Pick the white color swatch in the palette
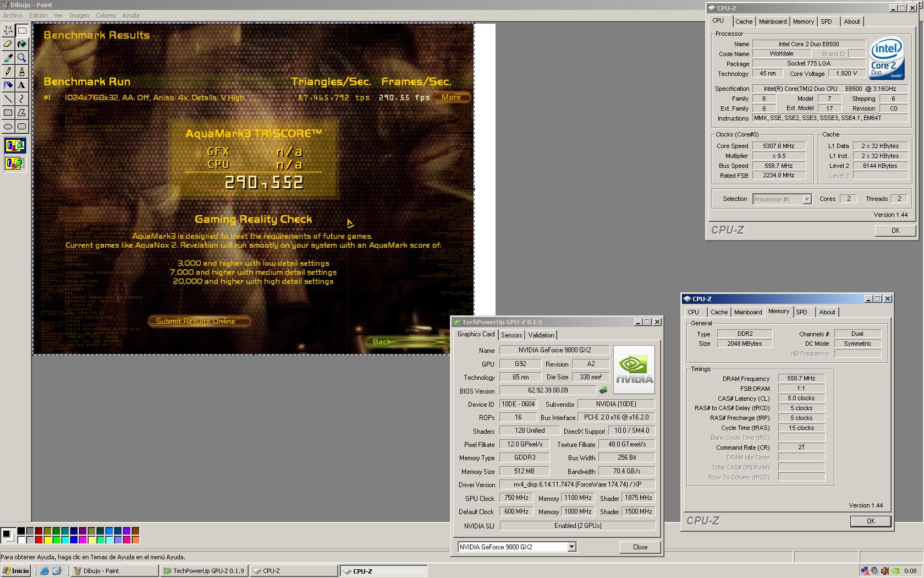Screen dimensions: 924x578 [x=21, y=539]
